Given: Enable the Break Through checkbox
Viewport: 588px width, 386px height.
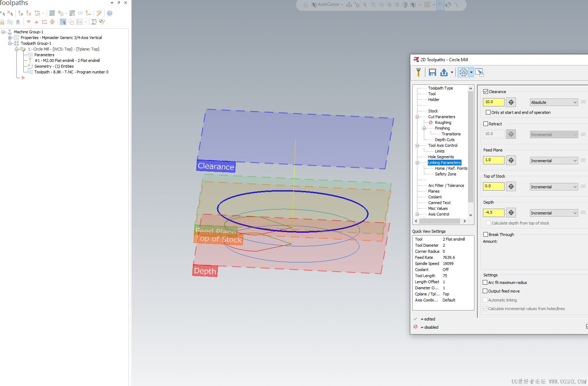Looking at the screenshot, I should tap(486, 235).
